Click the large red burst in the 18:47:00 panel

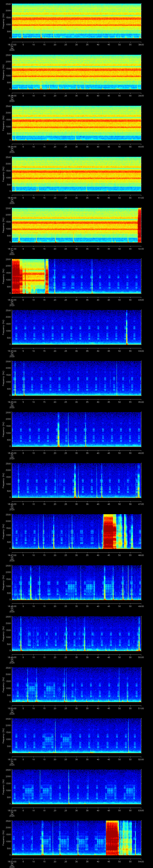coord(110,531)
